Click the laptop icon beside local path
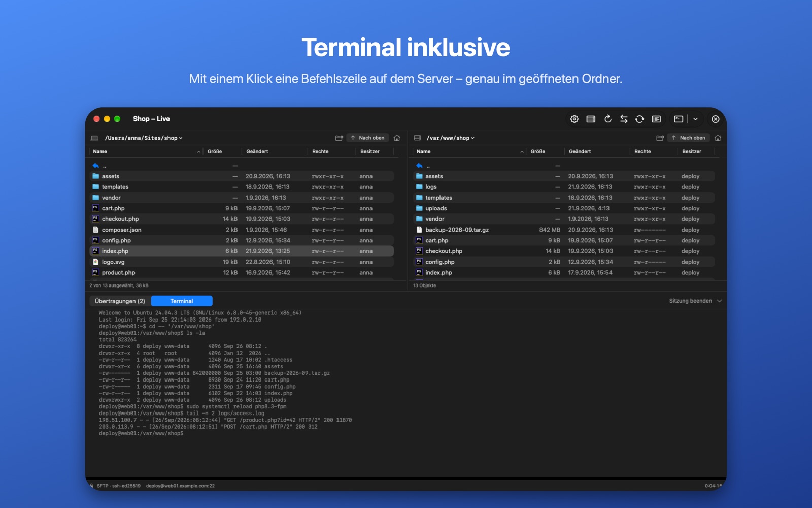This screenshot has width=812, height=508. [x=94, y=138]
